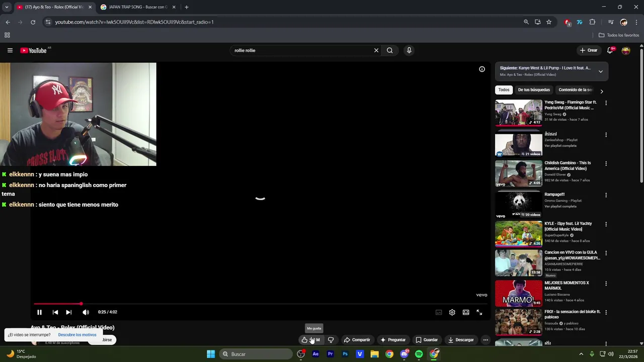
Task: Bookmark this page with star icon
Action: click(x=549, y=22)
